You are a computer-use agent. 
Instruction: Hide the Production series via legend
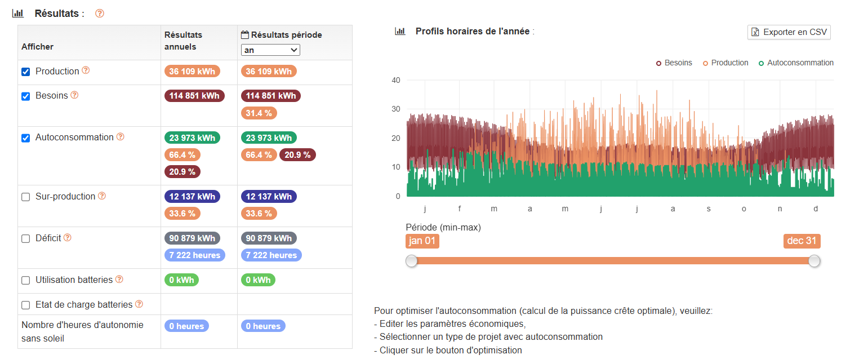(725, 63)
